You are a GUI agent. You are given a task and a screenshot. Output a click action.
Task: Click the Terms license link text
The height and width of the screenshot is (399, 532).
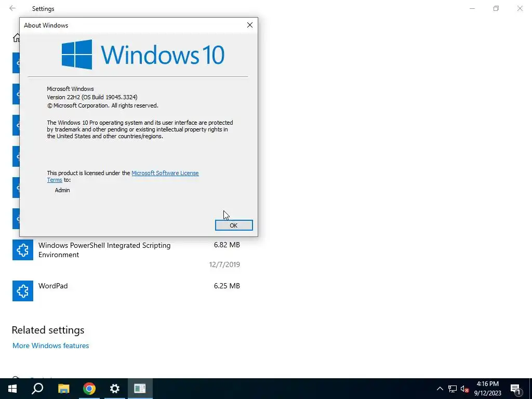pyautogui.click(x=54, y=180)
